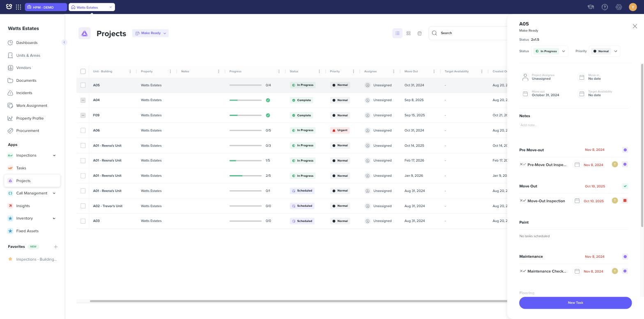Viewport: 644px width, 319px height.
Task: Open the settings gear icon
Action: (619, 7)
